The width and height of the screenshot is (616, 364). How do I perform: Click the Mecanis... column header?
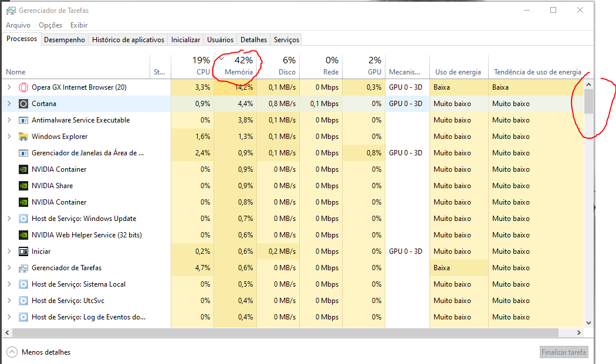407,66
